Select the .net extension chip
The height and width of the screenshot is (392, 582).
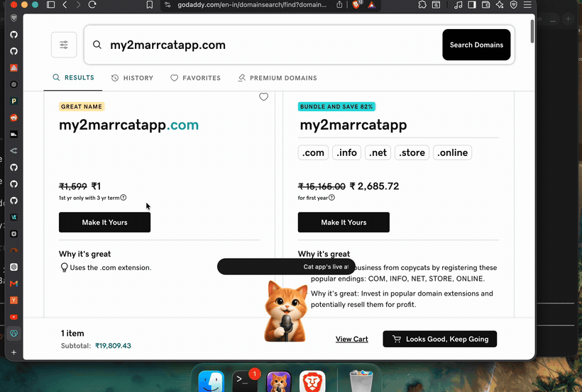(378, 152)
